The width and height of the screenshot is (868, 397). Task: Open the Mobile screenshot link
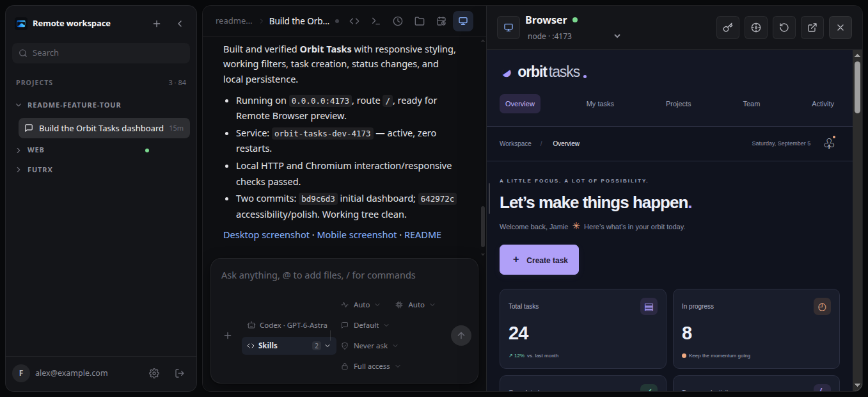pos(357,235)
